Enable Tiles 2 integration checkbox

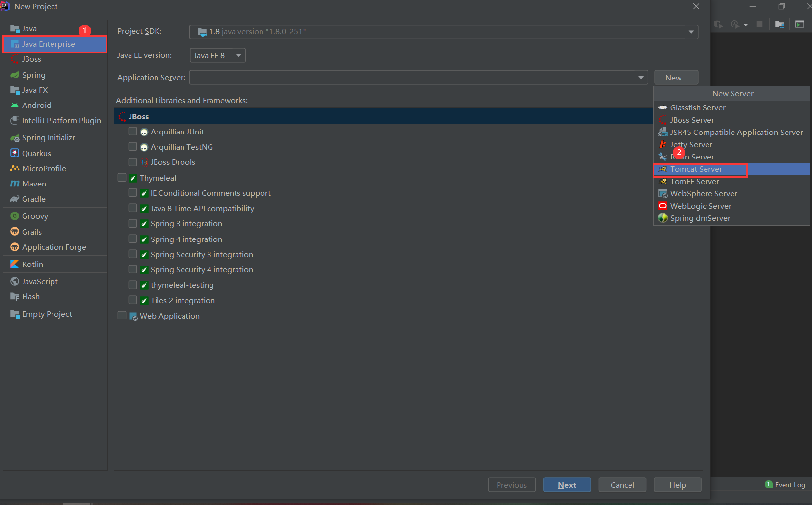[x=132, y=300]
